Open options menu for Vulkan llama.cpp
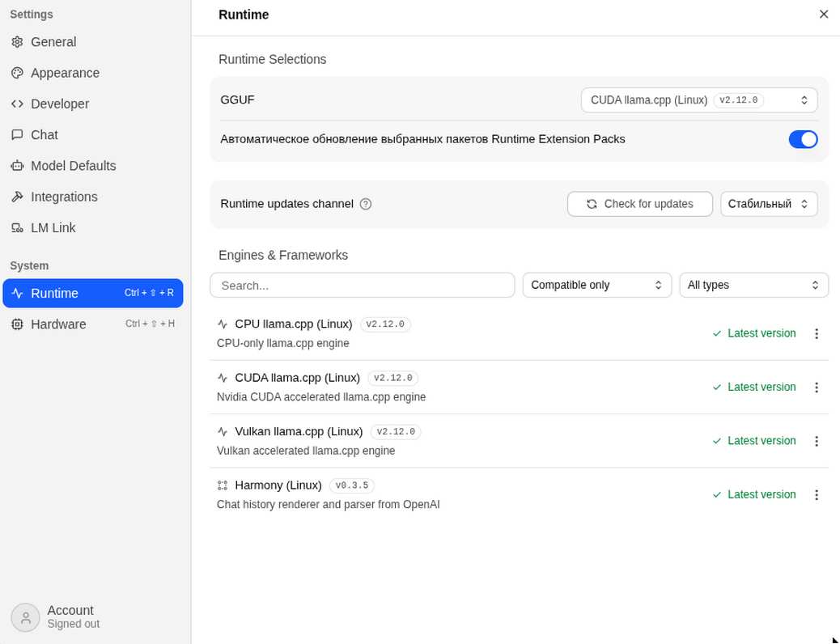This screenshot has height=644, width=840. click(817, 441)
